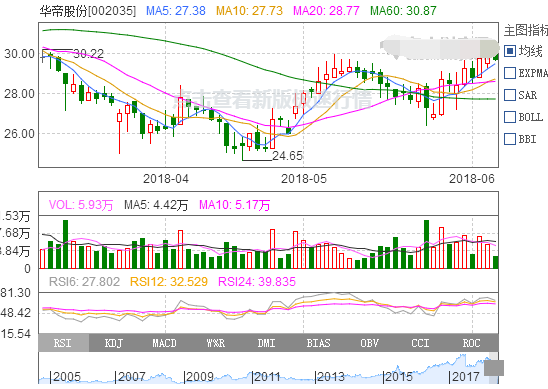Jump to 2005 on the overview timeline
Screen dimensions: 548x389
tap(66, 377)
